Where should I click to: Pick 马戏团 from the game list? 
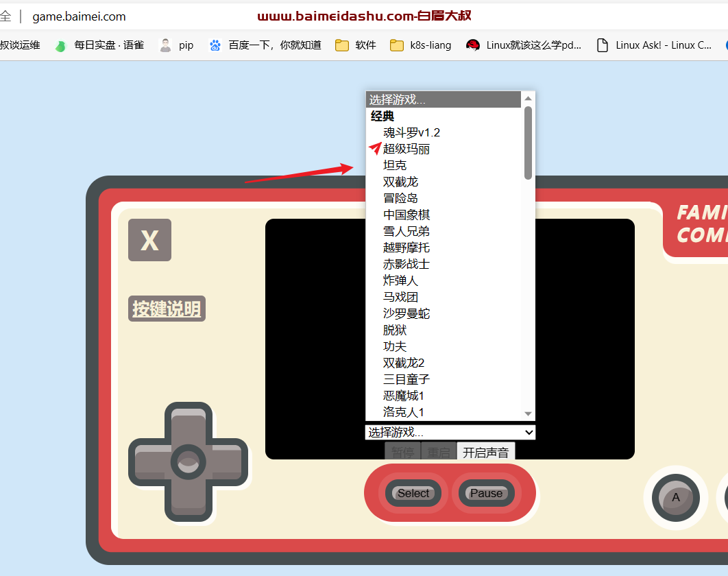click(x=444, y=298)
